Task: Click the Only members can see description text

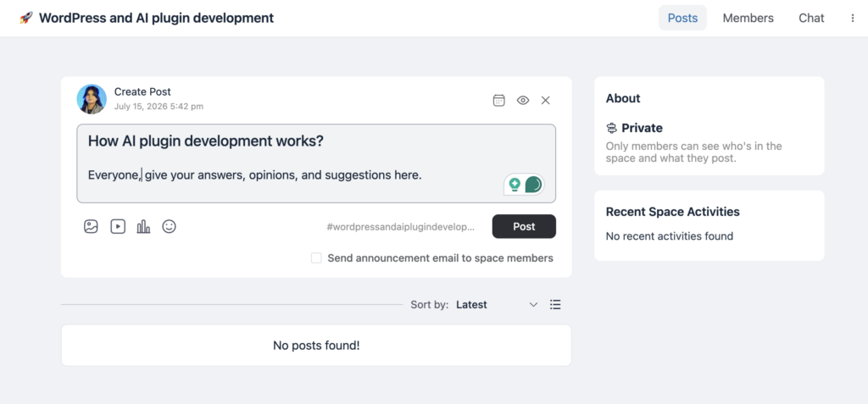Action: [693, 152]
